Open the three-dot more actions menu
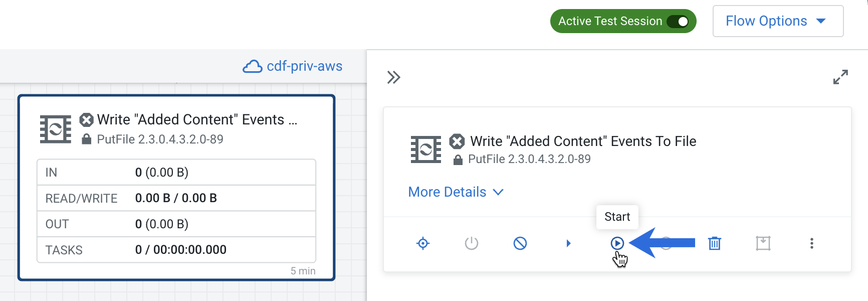Screen dimensions: 868x301 (x=812, y=243)
